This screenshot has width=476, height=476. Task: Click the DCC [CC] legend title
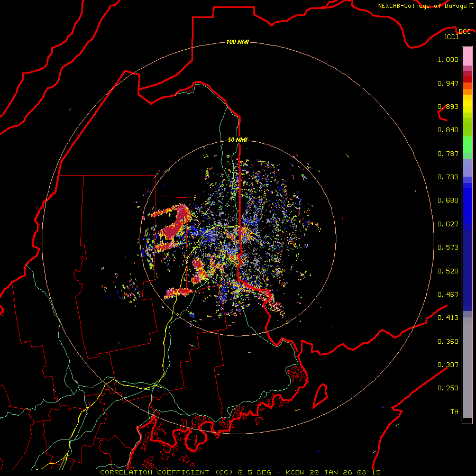[x=457, y=34]
